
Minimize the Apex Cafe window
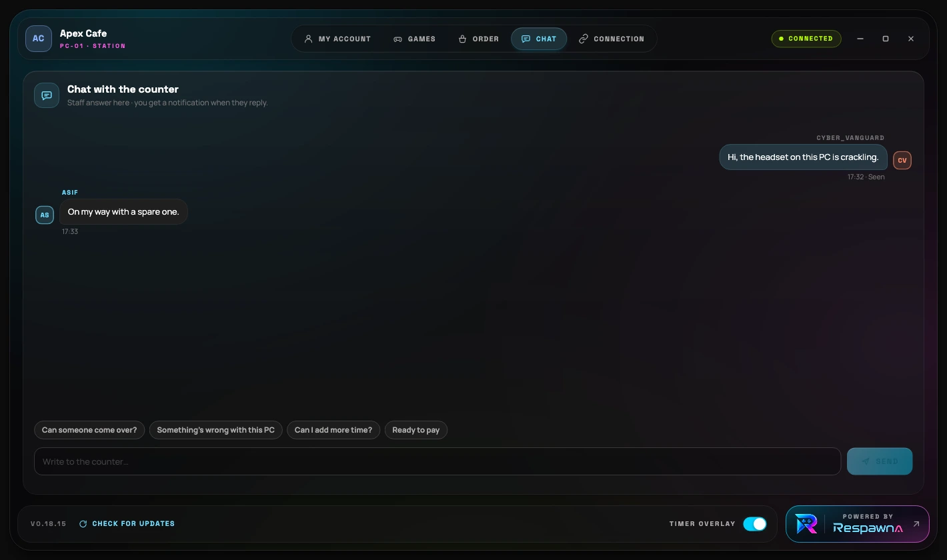tap(860, 39)
